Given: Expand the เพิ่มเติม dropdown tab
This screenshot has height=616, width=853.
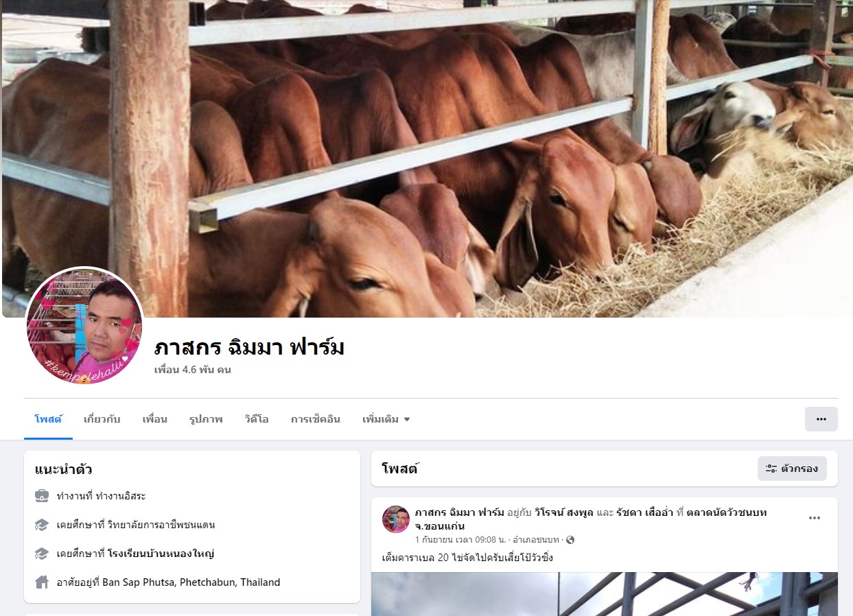Looking at the screenshot, I should pos(386,419).
